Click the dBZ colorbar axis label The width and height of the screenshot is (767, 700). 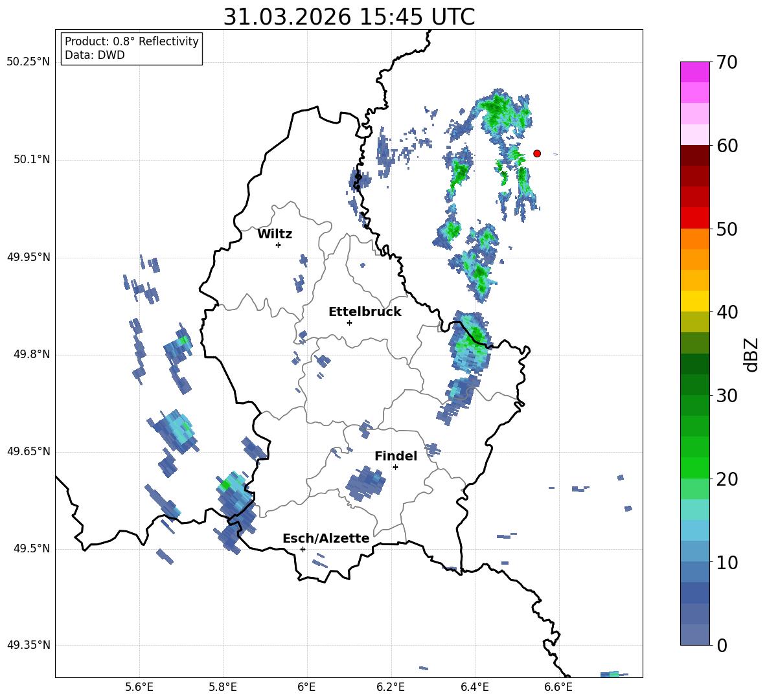coord(752,354)
